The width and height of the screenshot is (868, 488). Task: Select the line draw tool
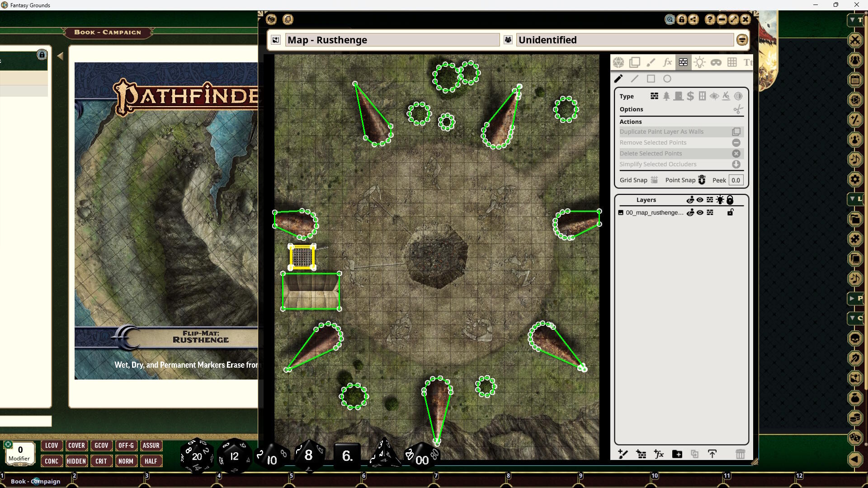click(635, 79)
